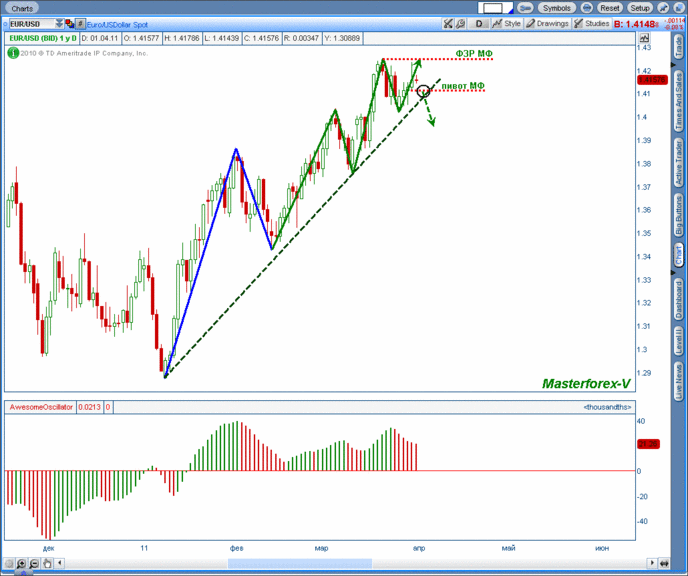Click the D daily timeframe button

point(479,24)
